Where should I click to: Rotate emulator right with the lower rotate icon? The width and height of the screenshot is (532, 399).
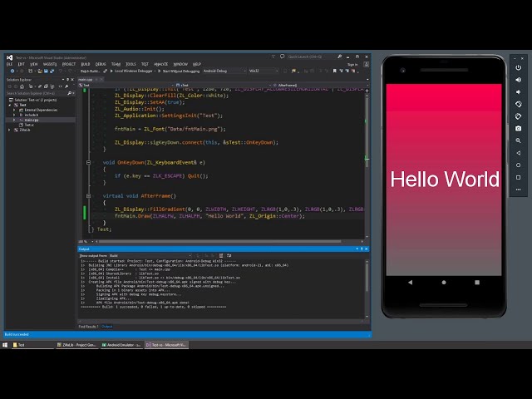click(x=518, y=116)
